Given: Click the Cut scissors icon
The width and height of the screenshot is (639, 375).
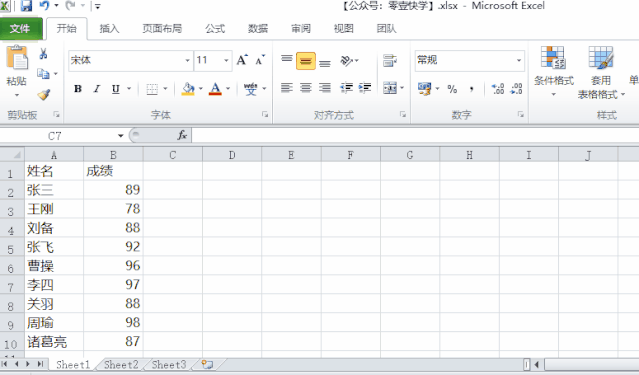Looking at the screenshot, I should pos(43,54).
